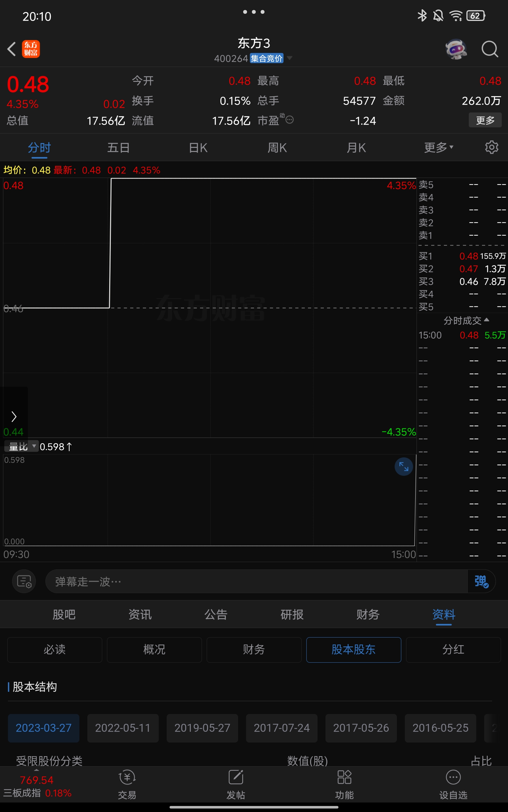Tap the 买3 order row at 0.46
The image size is (508, 812).
462,282
